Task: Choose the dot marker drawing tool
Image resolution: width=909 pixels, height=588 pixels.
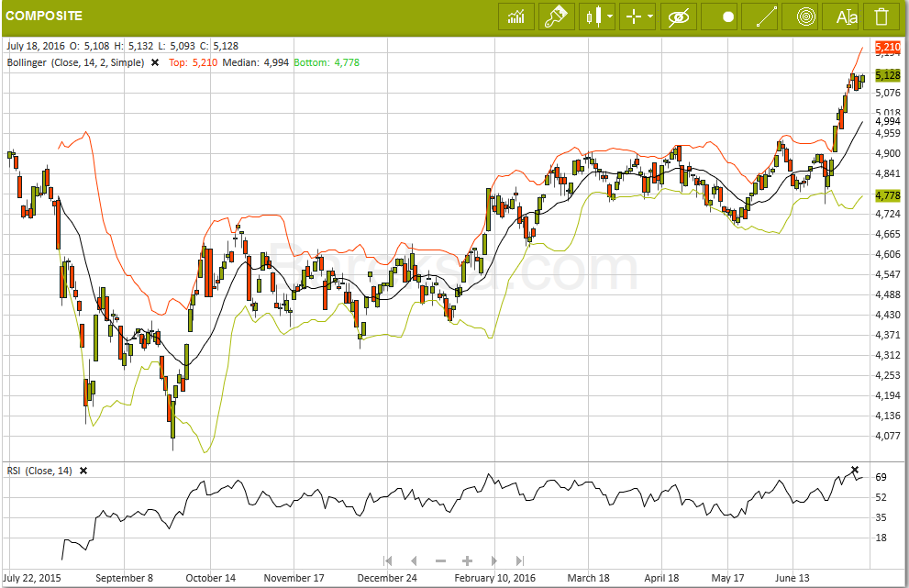Action: 728,17
